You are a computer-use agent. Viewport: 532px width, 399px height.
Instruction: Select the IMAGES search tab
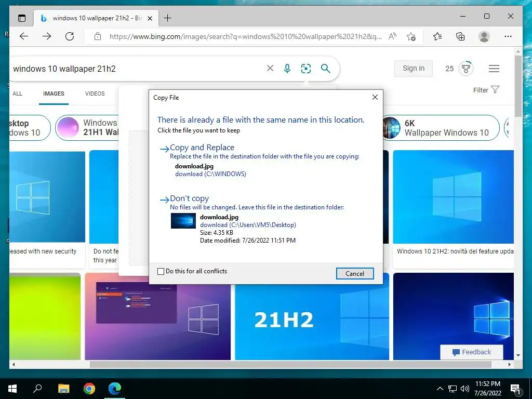[x=54, y=94]
